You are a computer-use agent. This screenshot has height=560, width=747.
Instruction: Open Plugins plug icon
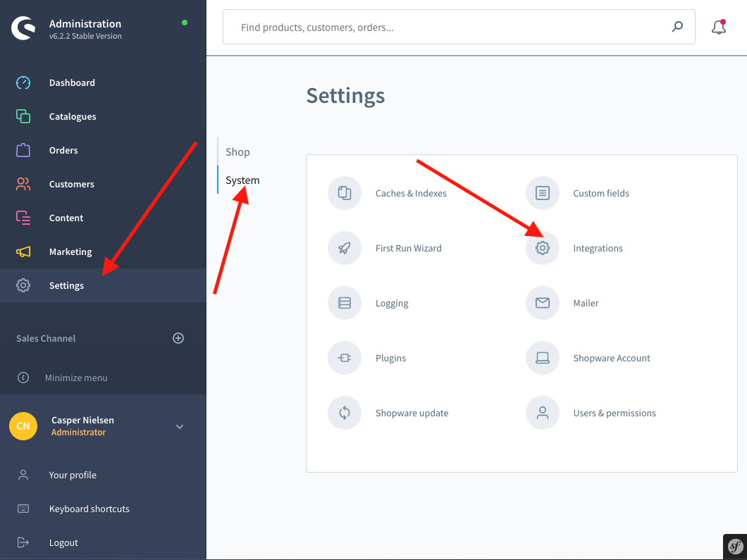click(x=345, y=358)
